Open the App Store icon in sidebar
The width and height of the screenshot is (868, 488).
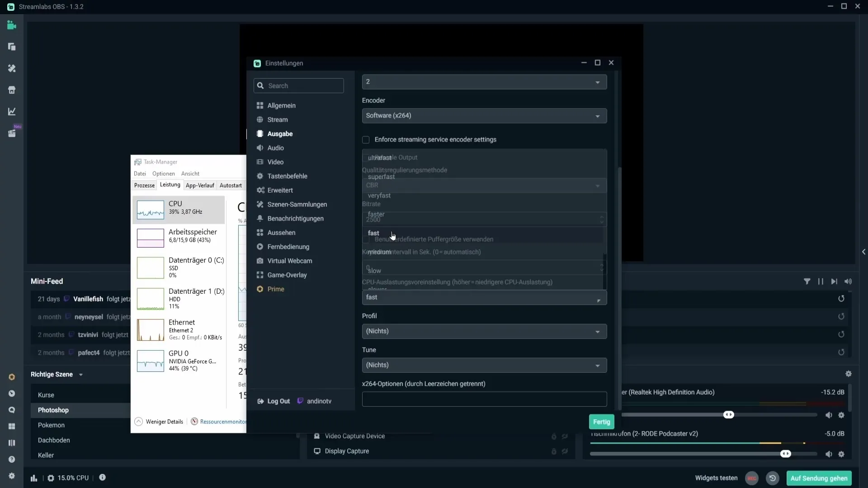click(x=12, y=90)
